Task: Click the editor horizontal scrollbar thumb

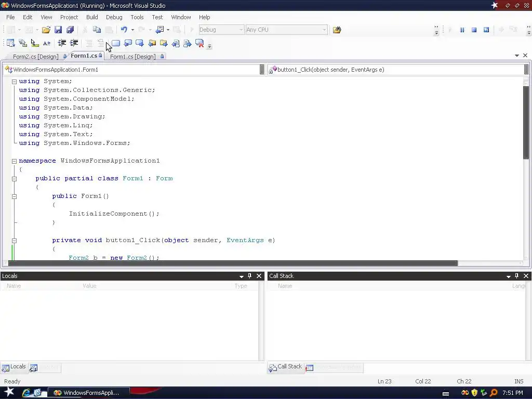Action: click(x=233, y=263)
